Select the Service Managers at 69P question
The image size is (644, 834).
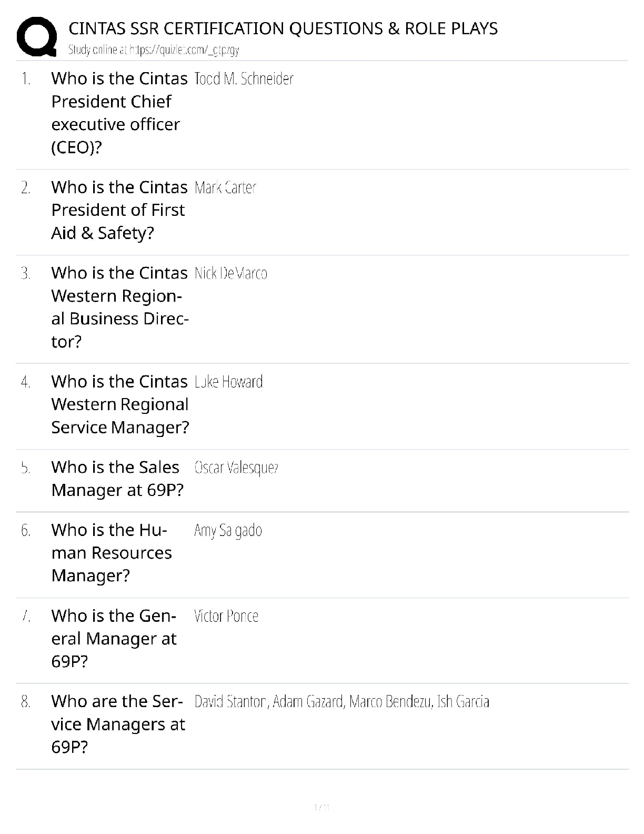tap(118, 724)
